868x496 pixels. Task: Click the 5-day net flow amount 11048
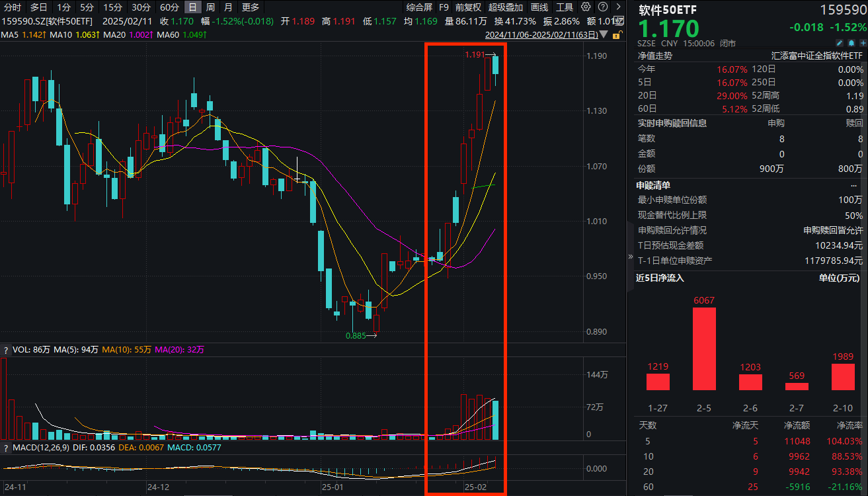(x=797, y=441)
